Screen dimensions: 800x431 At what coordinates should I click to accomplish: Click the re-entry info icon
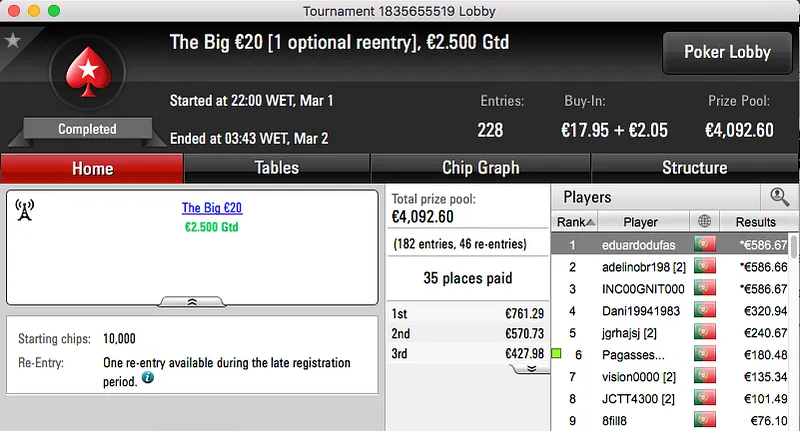(148, 378)
